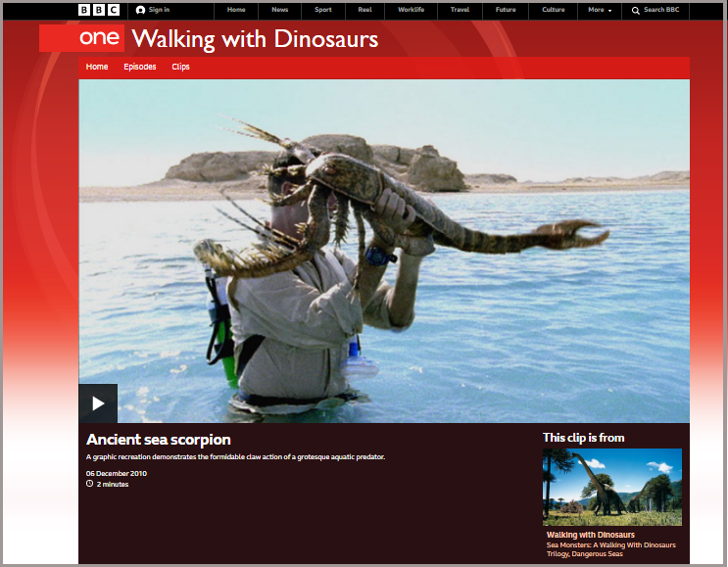Open the Reel section
The width and height of the screenshot is (728, 567).
coord(364,10)
